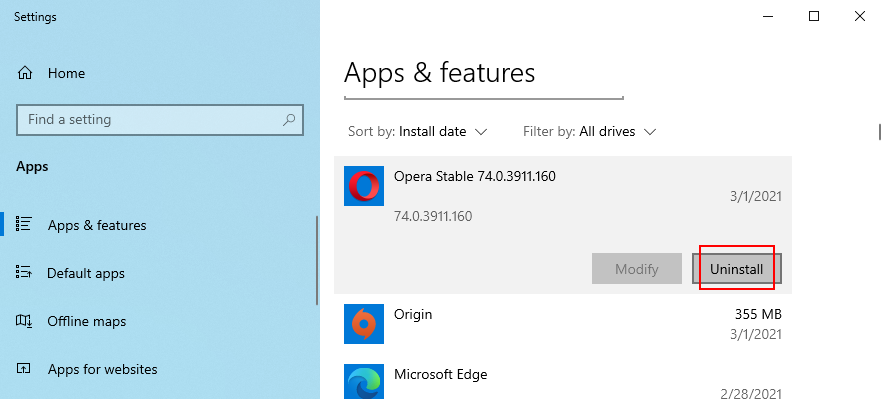The height and width of the screenshot is (399, 883).
Task: Go to the Offline maps section
Action: (x=86, y=321)
